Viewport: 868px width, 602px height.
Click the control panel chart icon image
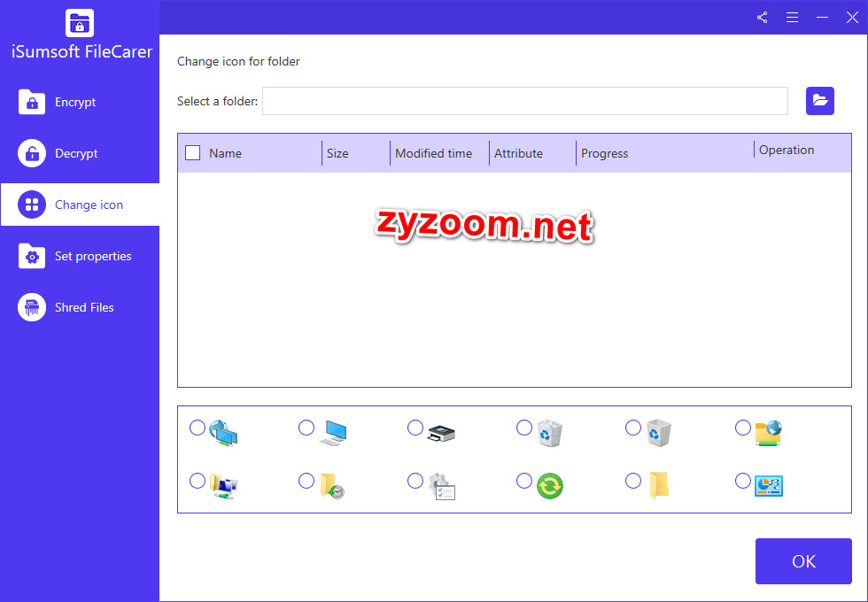click(769, 486)
